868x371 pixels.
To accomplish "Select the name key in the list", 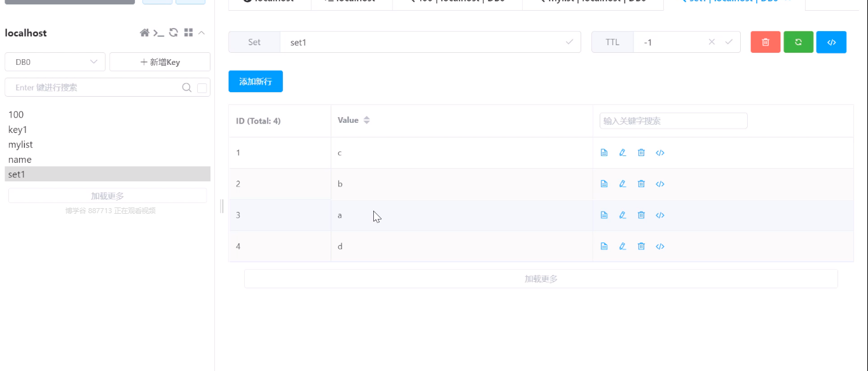I will pos(107,160).
